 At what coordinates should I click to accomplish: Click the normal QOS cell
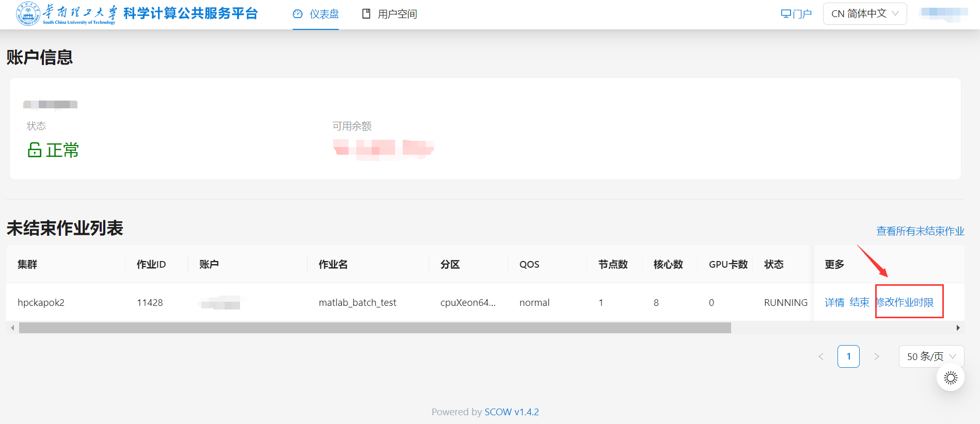534,303
